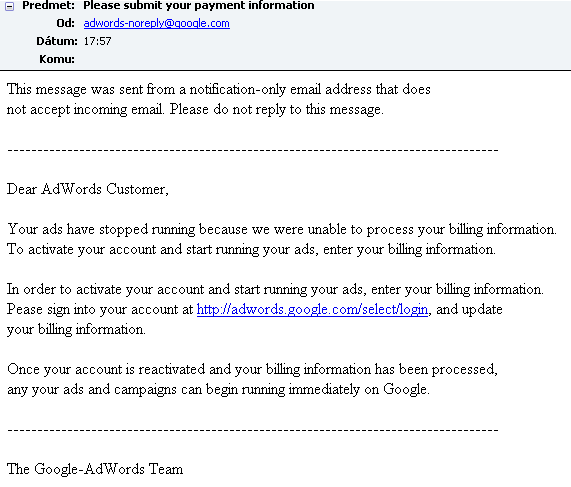Select the 'Komu:' header label
The height and width of the screenshot is (487, 571).
point(57,59)
